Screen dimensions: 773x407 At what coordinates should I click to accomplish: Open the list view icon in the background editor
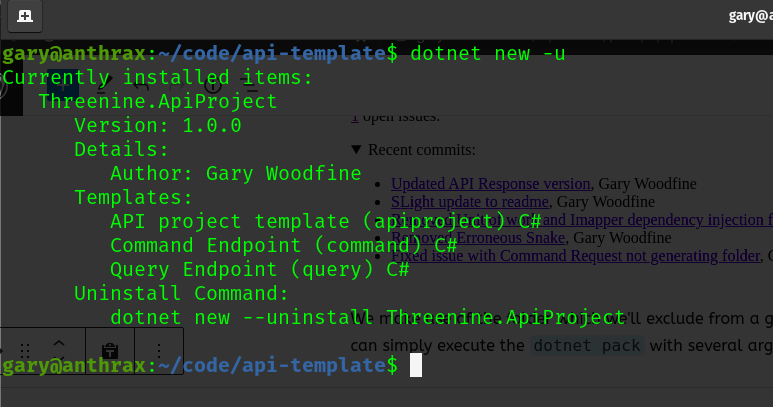[x=251, y=86]
